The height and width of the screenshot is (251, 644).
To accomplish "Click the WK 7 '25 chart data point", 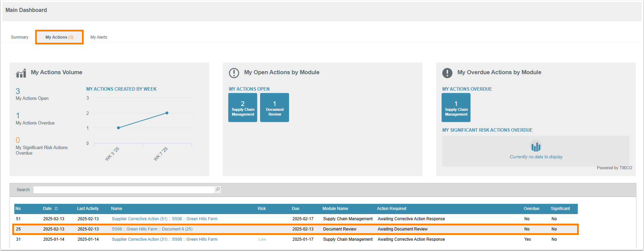I will point(167,113).
